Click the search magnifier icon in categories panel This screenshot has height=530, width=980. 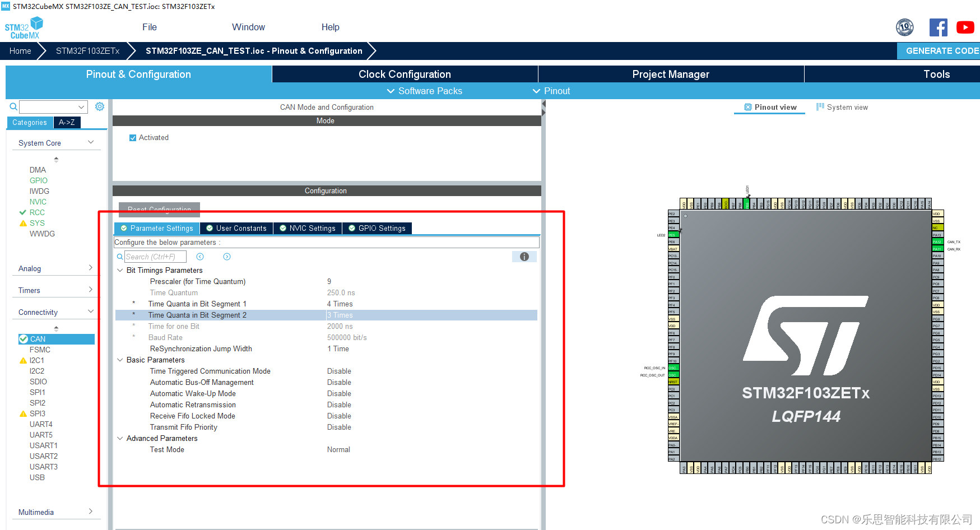pyautogui.click(x=13, y=106)
